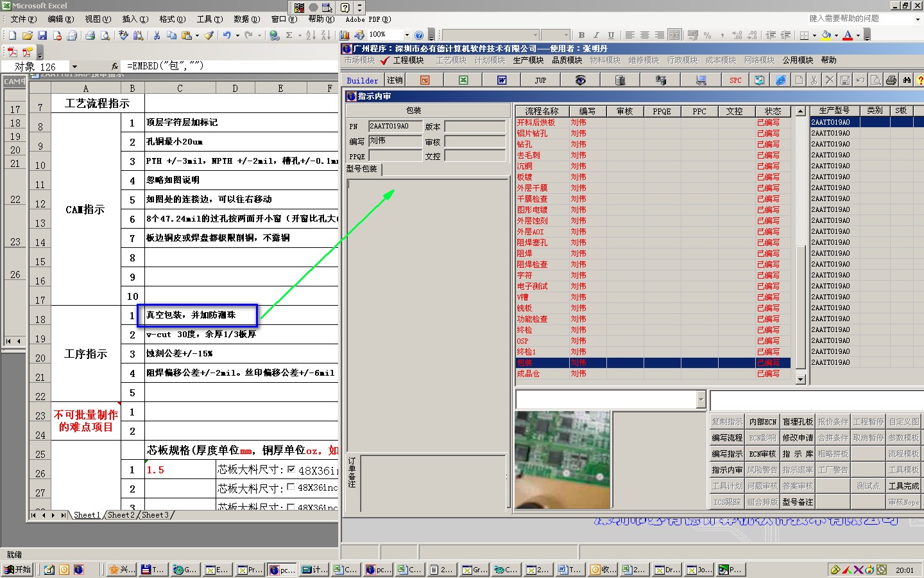Select the 成品仓 process row

tap(653, 374)
